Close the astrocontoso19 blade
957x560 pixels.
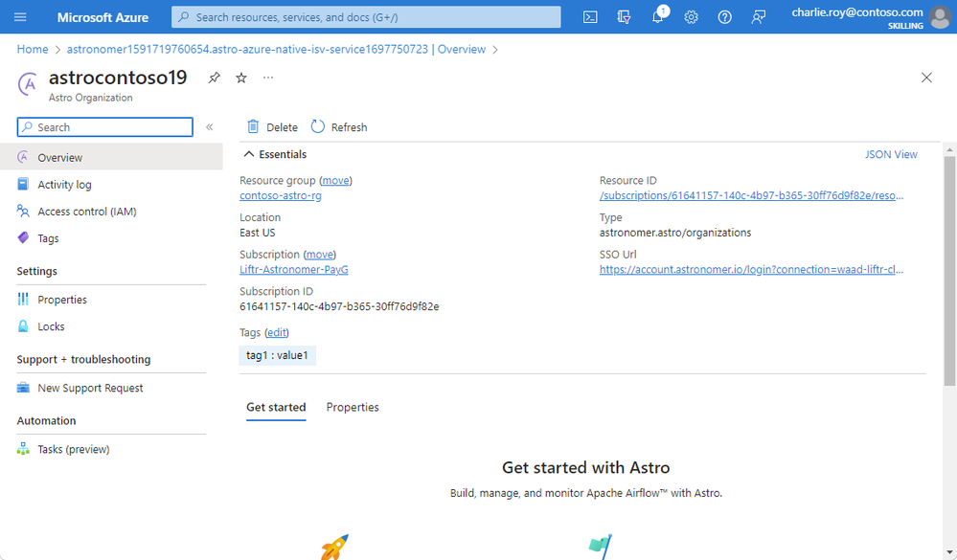[x=926, y=78]
